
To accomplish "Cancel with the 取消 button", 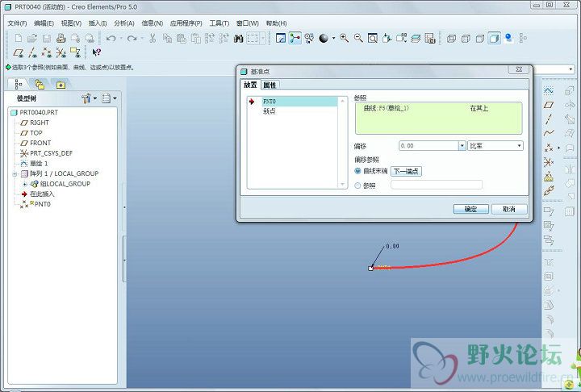I will [x=509, y=210].
